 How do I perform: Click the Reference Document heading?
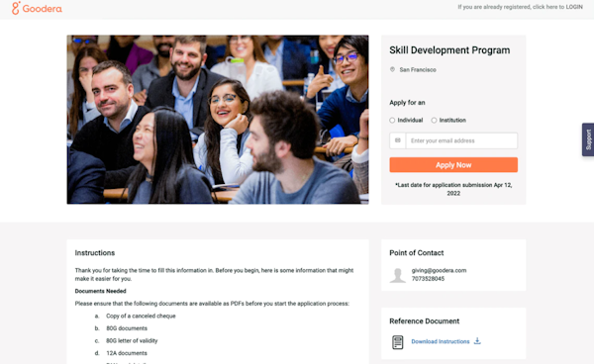[x=425, y=320]
